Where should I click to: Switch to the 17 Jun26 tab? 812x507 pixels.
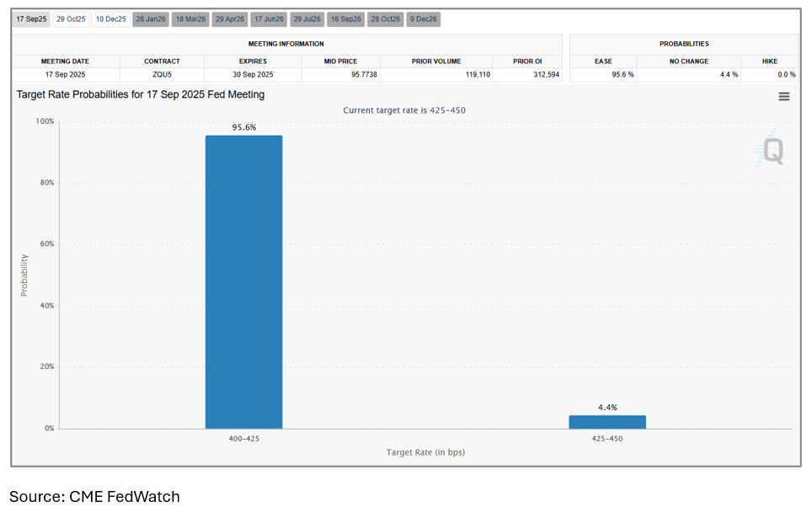270,19
